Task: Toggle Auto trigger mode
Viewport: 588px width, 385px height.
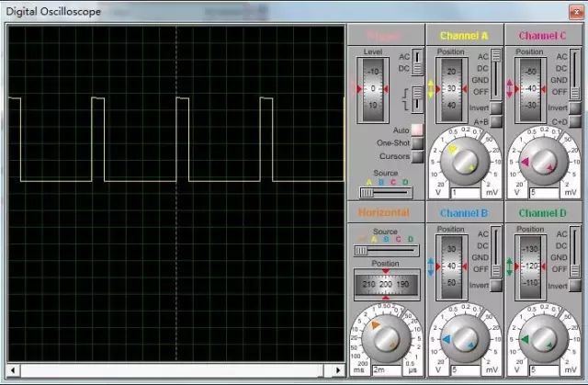Action: pos(417,130)
